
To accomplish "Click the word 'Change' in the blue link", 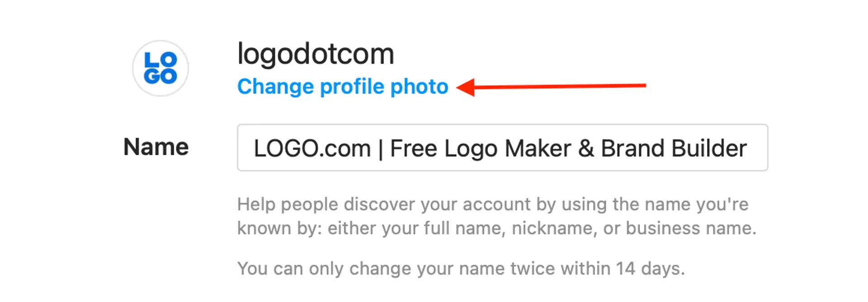I will (275, 87).
